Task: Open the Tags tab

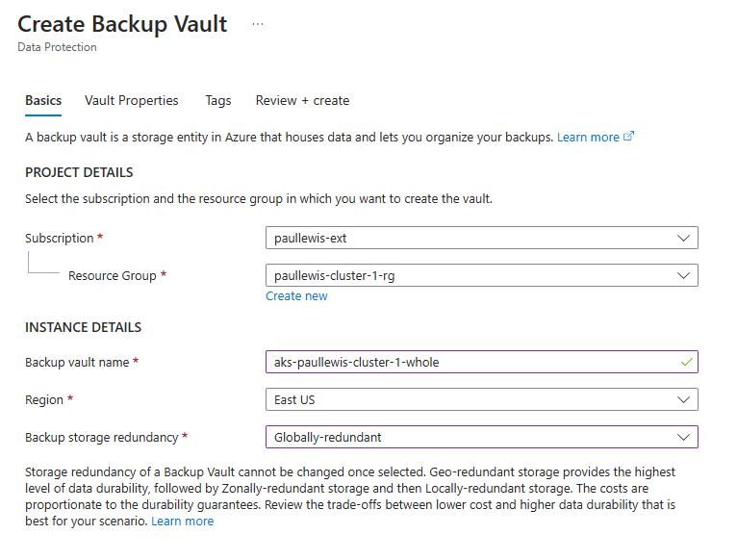Action: [218, 101]
